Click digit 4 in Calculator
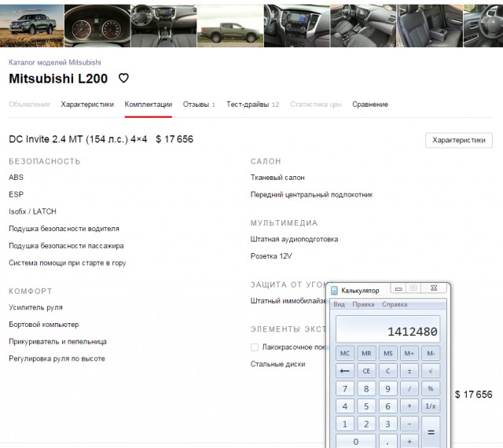Viewport: 503px width, 448px height. click(345, 406)
